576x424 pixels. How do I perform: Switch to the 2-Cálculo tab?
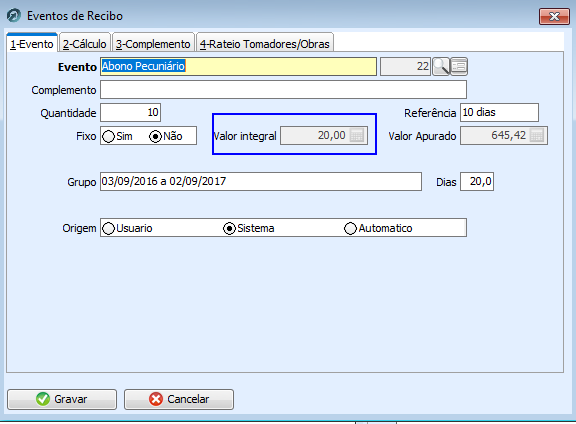[x=84, y=44]
